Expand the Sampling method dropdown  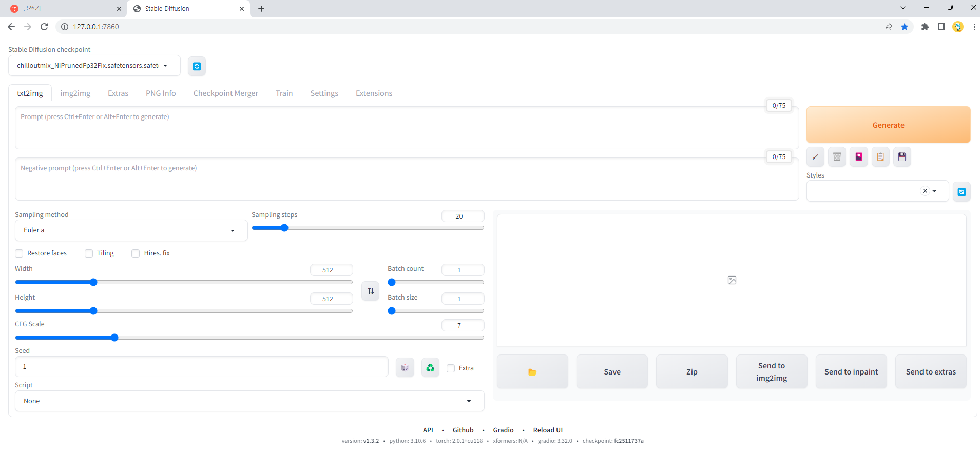131,230
